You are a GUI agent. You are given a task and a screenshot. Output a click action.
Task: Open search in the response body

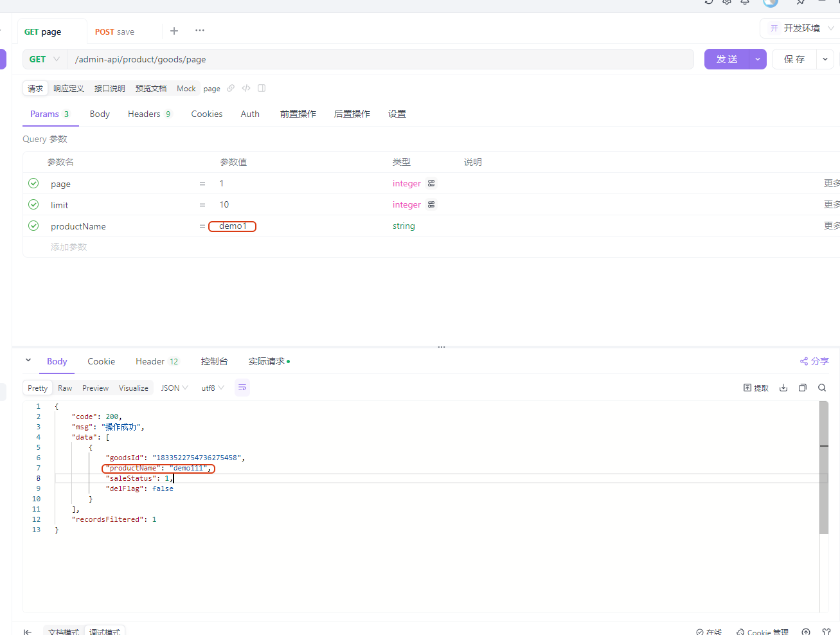822,388
